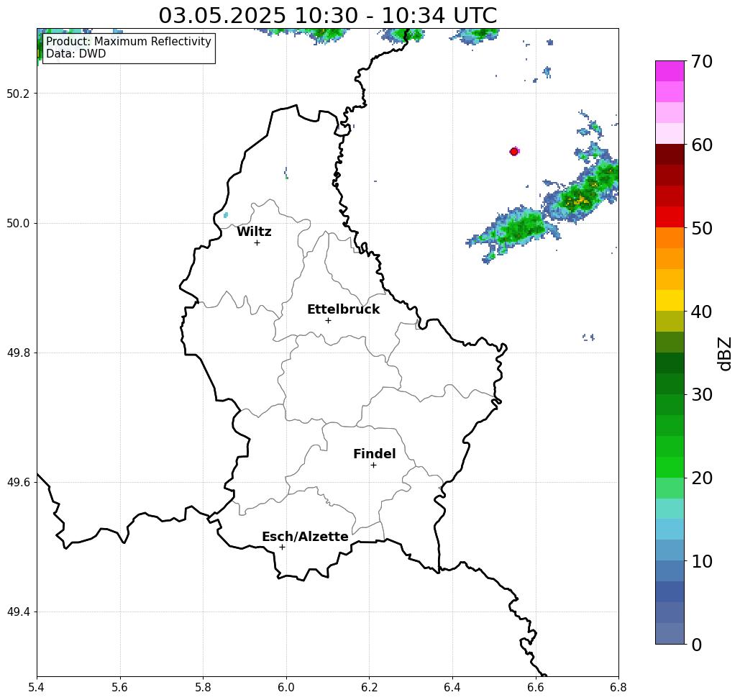740x700 pixels.
Task: Click the 70 dBZ colorbar tick label
Action: point(701,61)
